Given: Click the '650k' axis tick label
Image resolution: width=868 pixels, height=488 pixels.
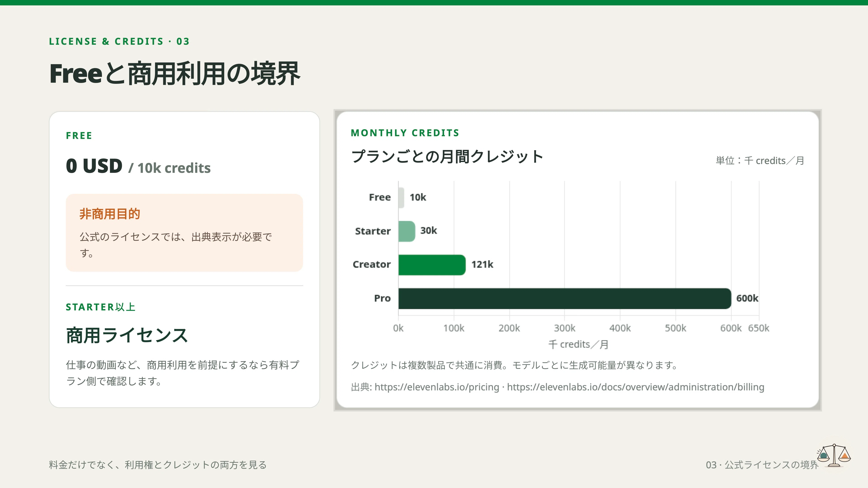Looking at the screenshot, I should point(759,328).
